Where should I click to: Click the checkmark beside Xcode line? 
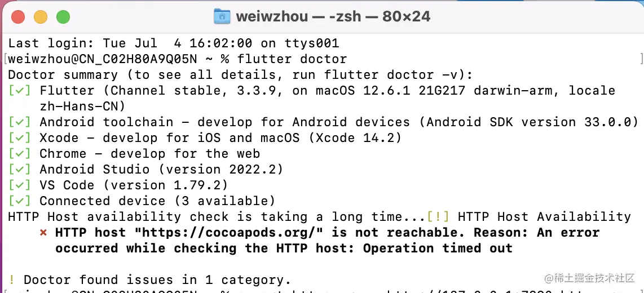(20, 138)
